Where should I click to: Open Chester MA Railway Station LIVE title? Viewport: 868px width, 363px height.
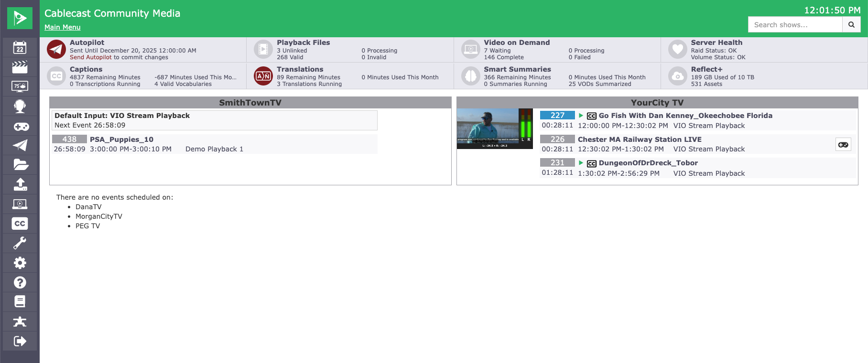coord(640,139)
